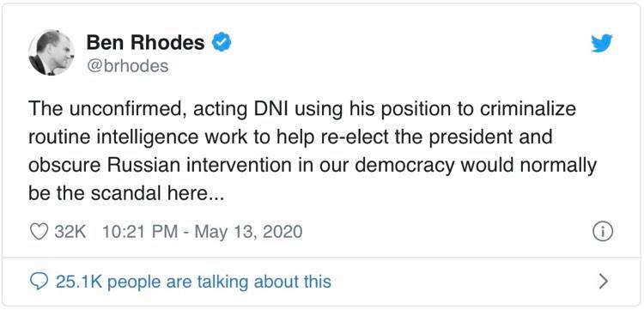Viewport: 644px width, 310px height.
Task: Click the May 13, 2020 date
Action: point(248,232)
